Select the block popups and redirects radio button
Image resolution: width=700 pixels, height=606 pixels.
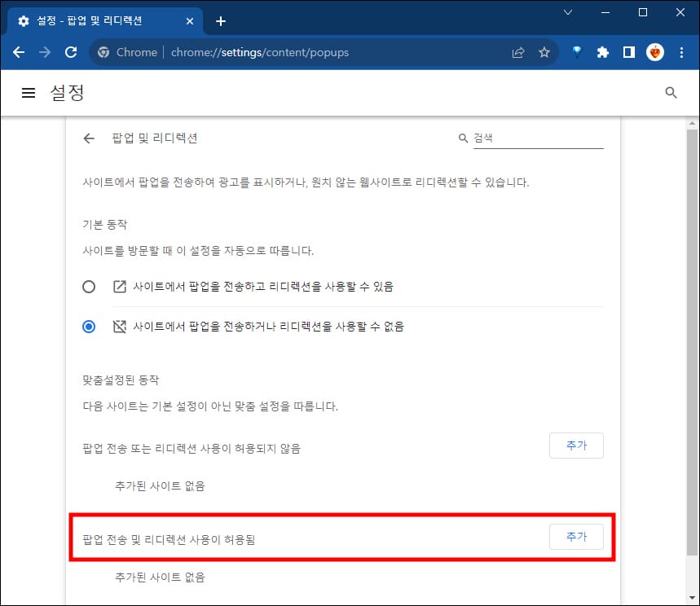point(89,326)
